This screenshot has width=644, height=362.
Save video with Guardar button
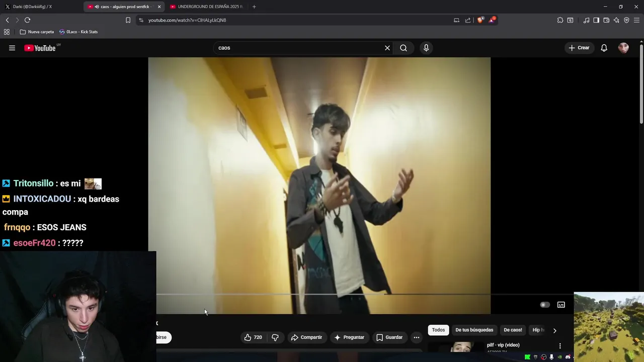[389, 337]
